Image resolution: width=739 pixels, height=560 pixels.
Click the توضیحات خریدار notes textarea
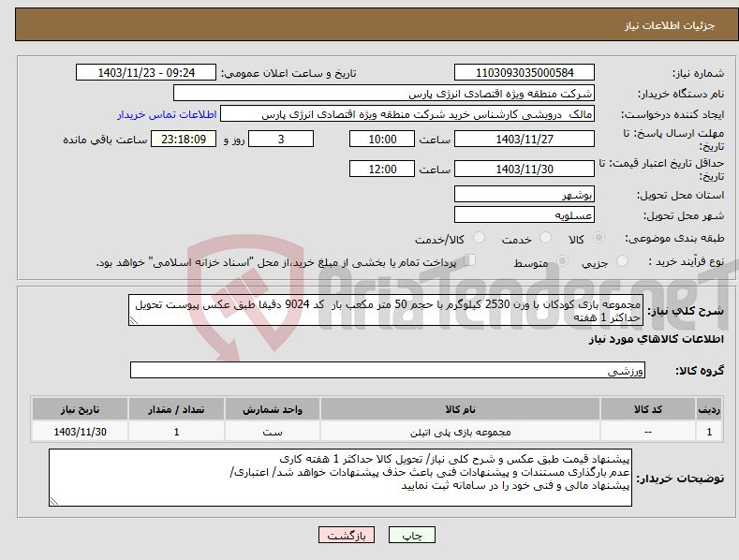[340, 478]
